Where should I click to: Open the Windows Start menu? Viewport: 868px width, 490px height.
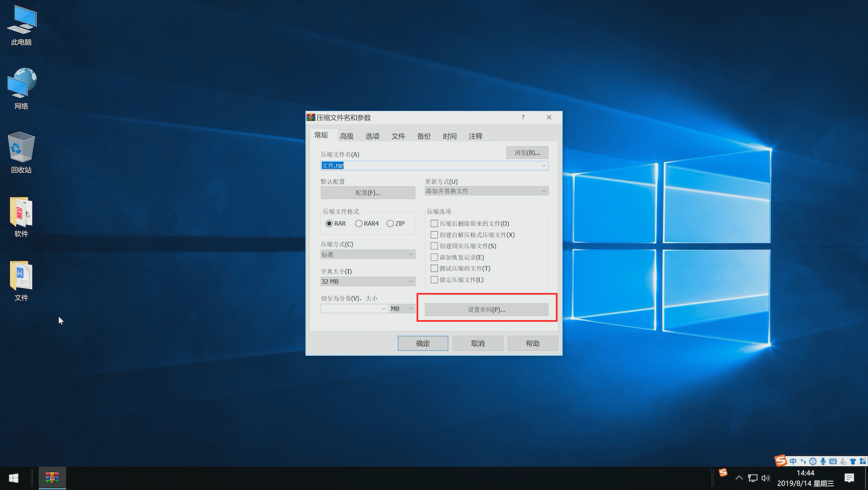(13, 478)
